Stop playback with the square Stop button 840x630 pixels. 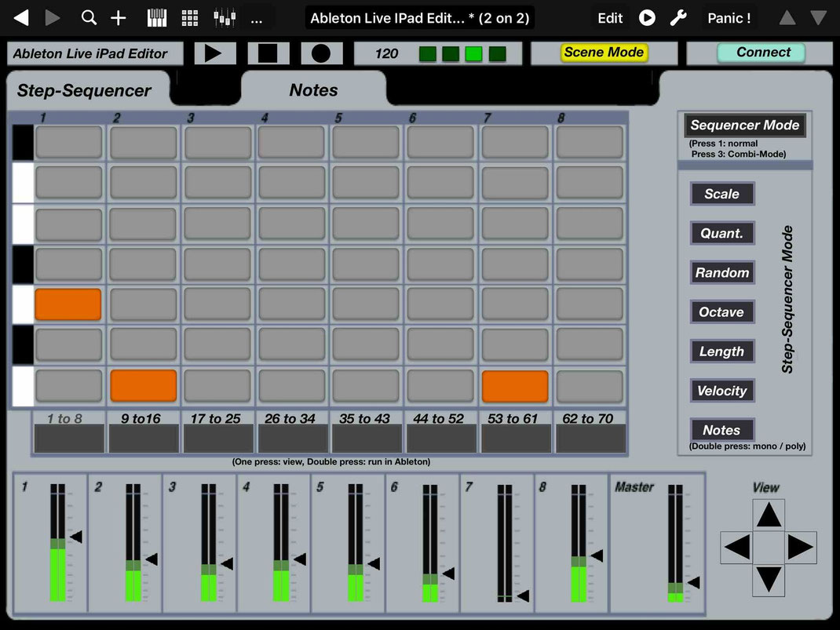(x=268, y=53)
